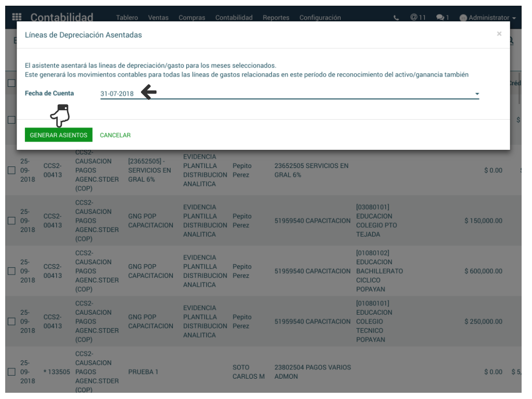Go to the Ventas menu
532x399 pixels.
coord(158,18)
